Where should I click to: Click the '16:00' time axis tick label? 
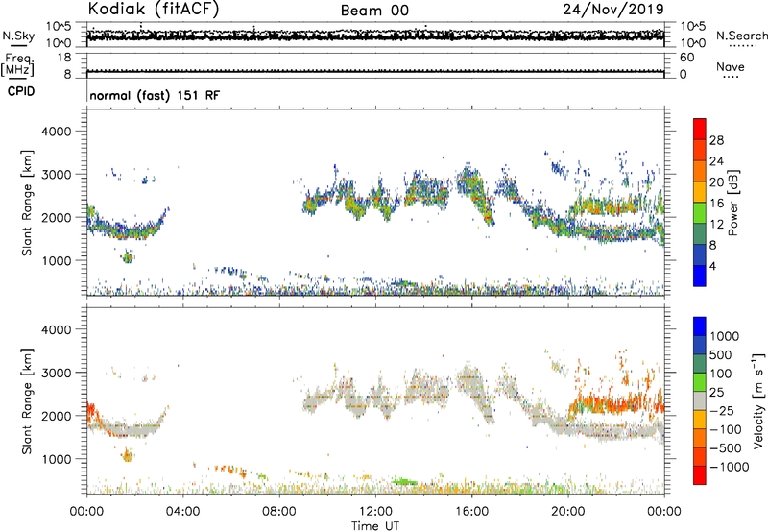[471, 512]
